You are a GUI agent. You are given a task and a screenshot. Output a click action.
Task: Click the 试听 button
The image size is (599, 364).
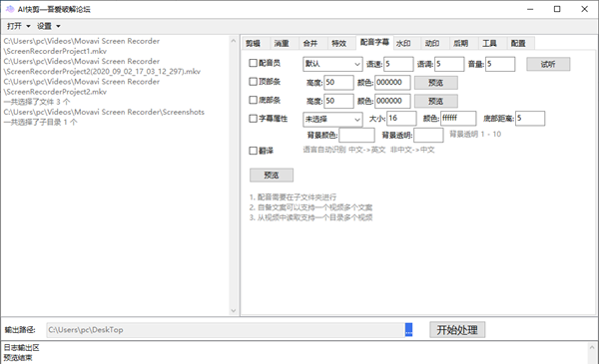(x=548, y=64)
